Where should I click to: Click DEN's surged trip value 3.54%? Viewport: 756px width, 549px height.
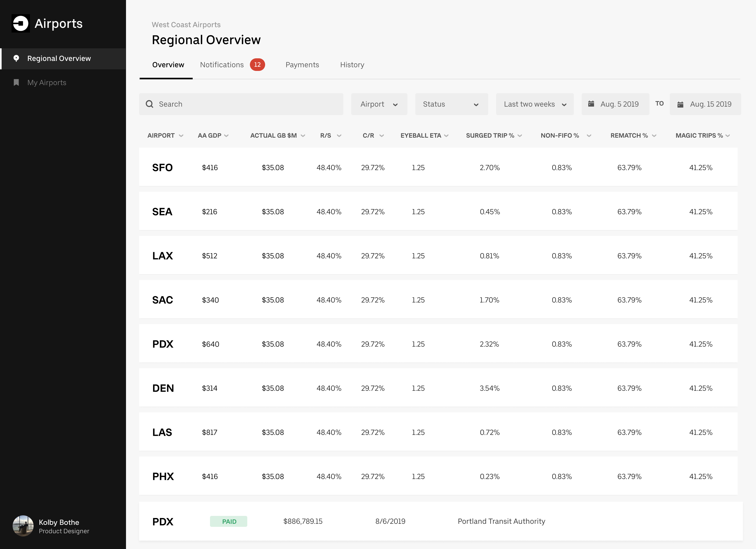(x=489, y=388)
